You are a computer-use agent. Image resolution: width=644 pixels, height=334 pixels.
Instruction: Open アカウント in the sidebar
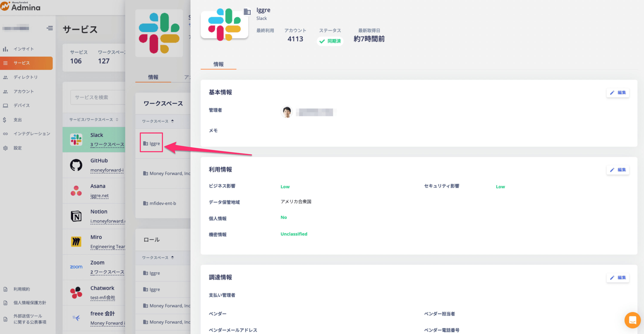tap(23, 91)
